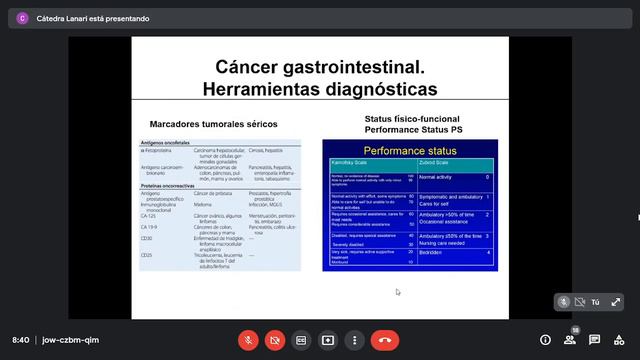Click the 8:40 clock text
The width and height of the screenshot is (640, 360).
(x=20, y=340)
